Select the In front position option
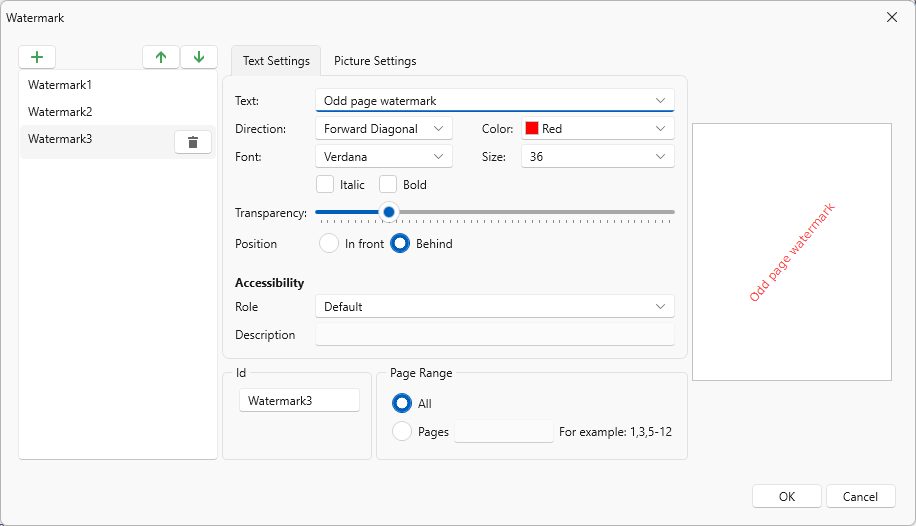Screen dimensions: 916x526 (329, 243)
